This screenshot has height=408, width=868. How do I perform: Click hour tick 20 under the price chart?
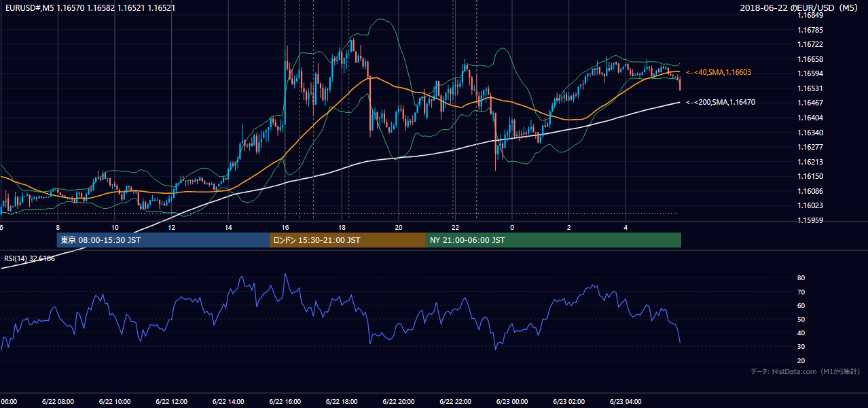(x=399, y=227)
